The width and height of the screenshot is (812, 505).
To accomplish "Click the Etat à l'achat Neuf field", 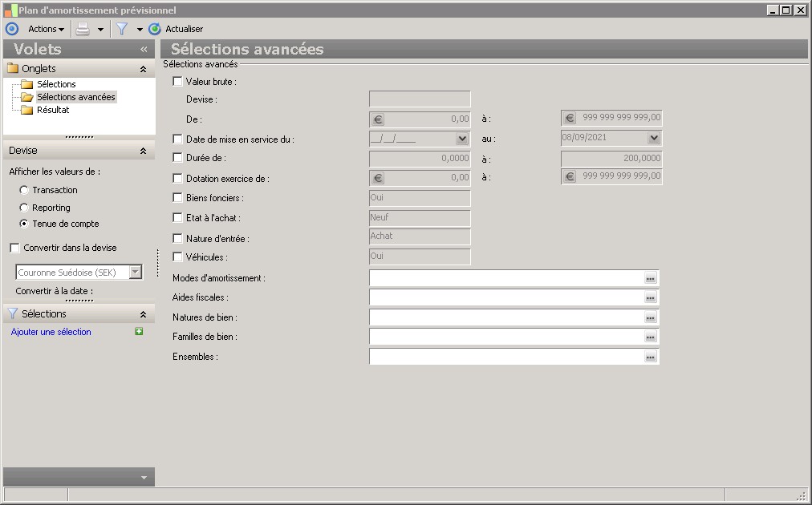I will (x=420, y=218).
